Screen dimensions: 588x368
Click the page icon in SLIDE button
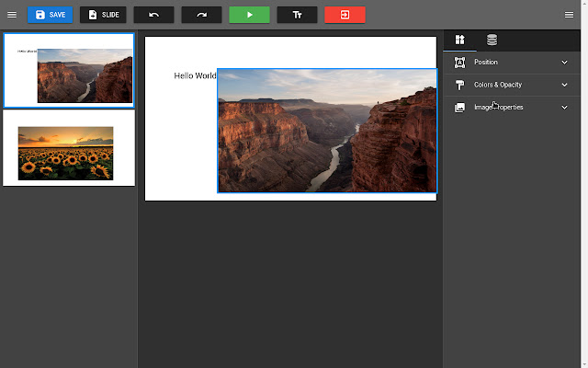93,15
